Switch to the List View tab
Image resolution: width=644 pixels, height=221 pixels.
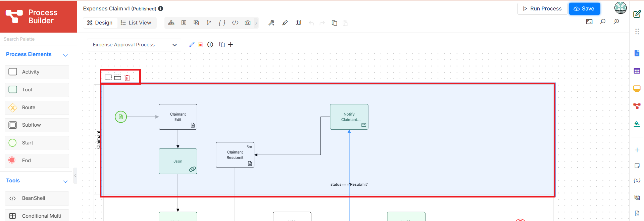136,23
